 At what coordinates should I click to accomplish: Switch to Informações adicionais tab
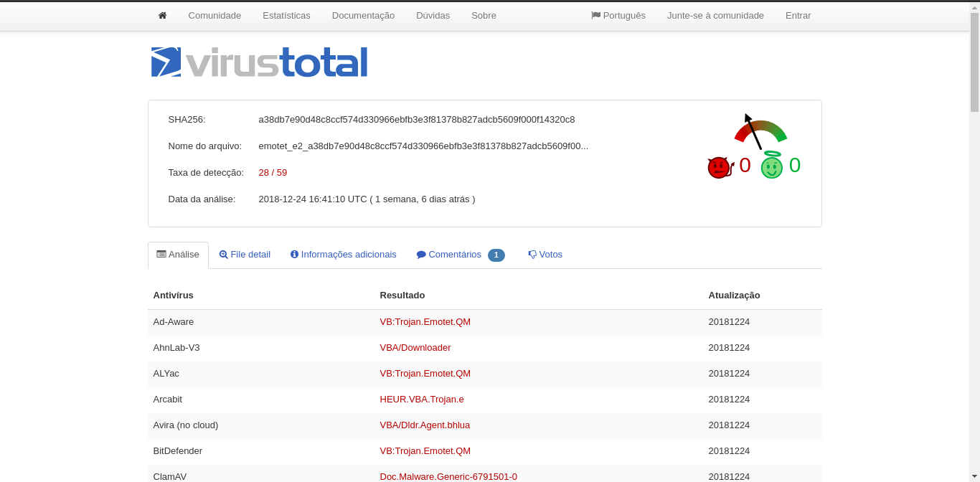coord(343,255)
